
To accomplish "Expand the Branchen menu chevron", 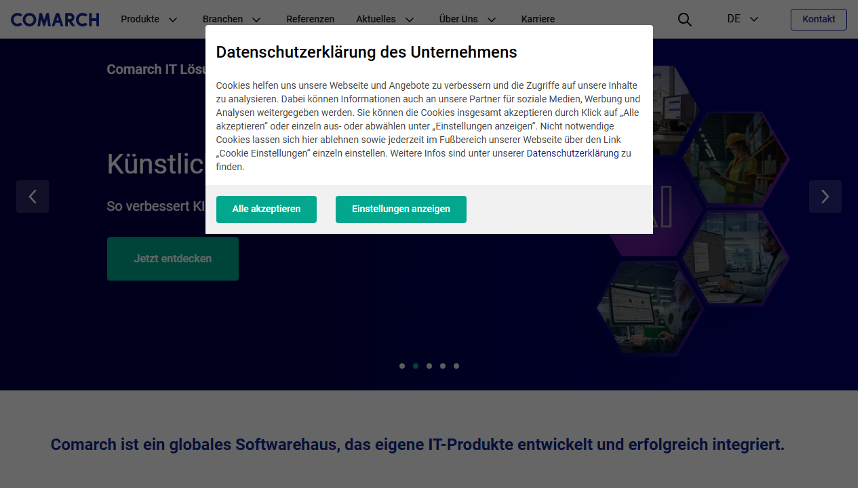I will 256,20.
